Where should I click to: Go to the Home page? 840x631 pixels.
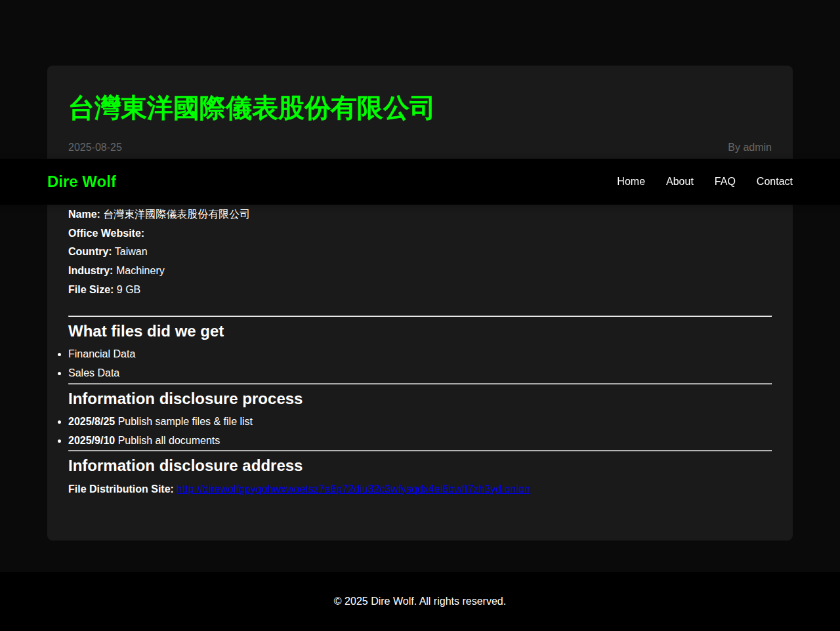[x=631, y=182]
